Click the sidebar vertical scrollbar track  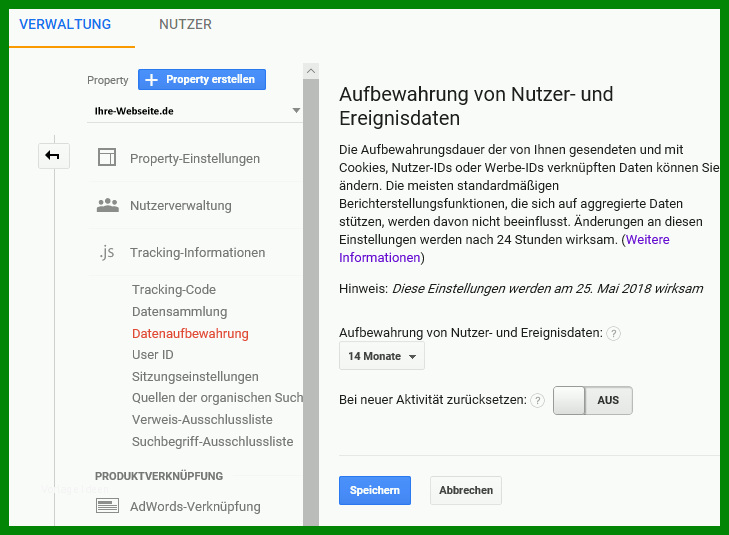[x=311, y=302]
